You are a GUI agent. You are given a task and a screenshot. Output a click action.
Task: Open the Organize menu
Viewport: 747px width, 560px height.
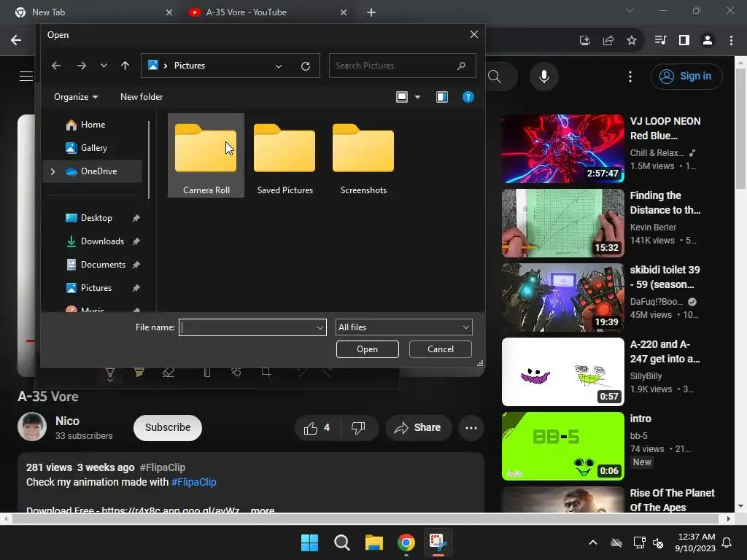point(76,97)
